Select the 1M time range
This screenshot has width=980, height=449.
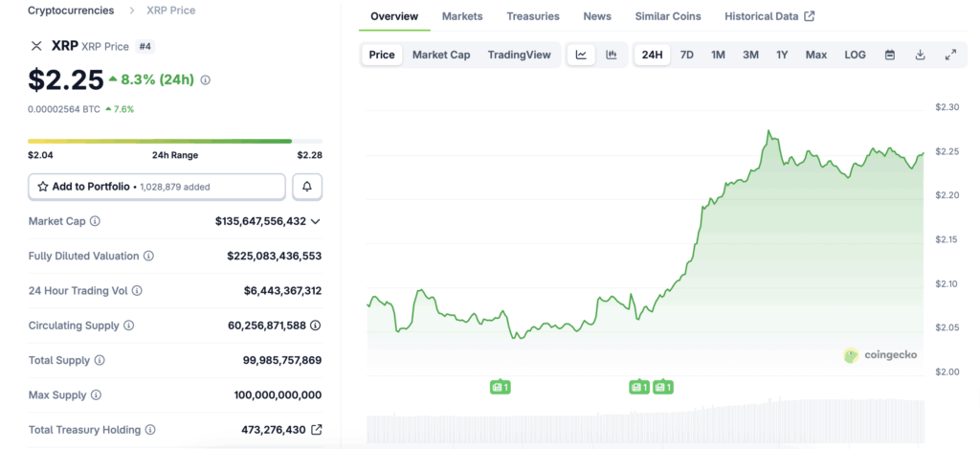718,55
